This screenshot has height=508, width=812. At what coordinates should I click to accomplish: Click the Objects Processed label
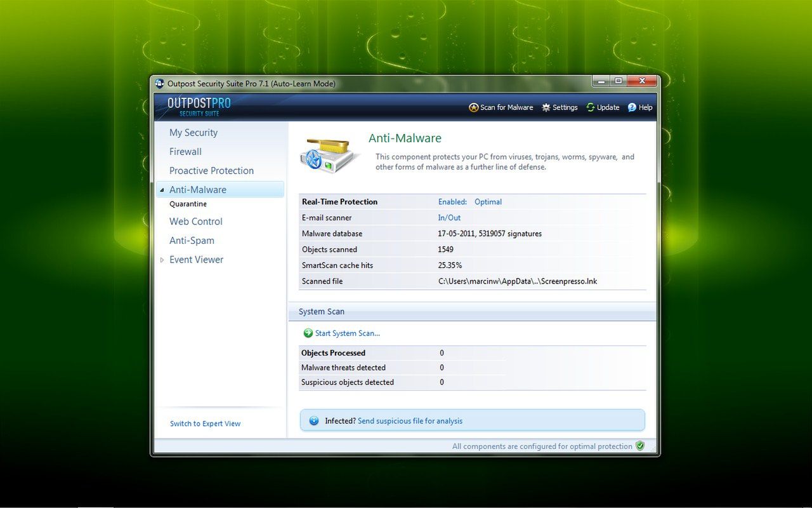tap(333, 353)
